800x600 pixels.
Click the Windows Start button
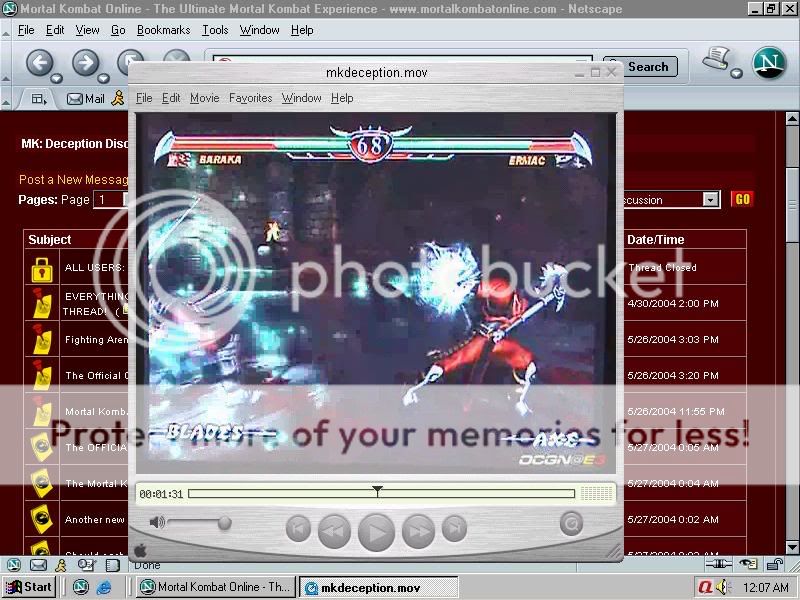(29, 587)
